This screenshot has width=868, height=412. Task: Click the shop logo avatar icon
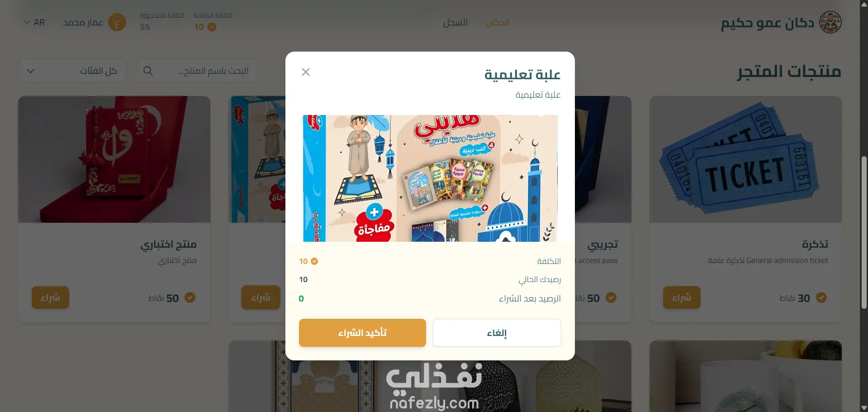click(830, 22)
